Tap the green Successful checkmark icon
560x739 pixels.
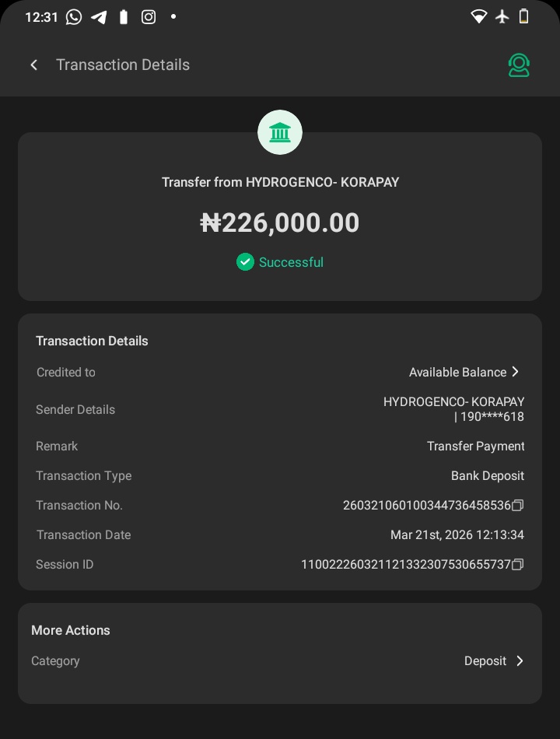click(245, 262)
